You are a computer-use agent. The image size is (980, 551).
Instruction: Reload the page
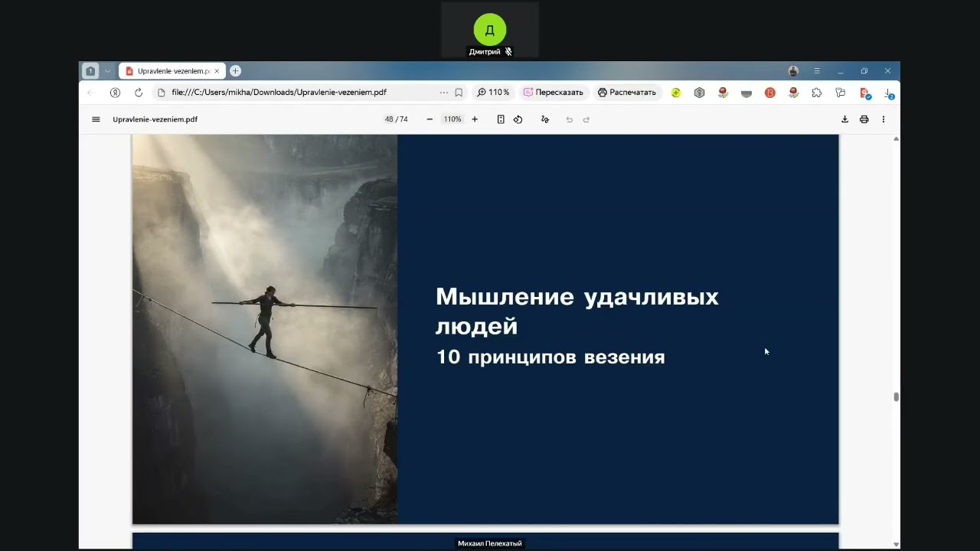point(139,93)
